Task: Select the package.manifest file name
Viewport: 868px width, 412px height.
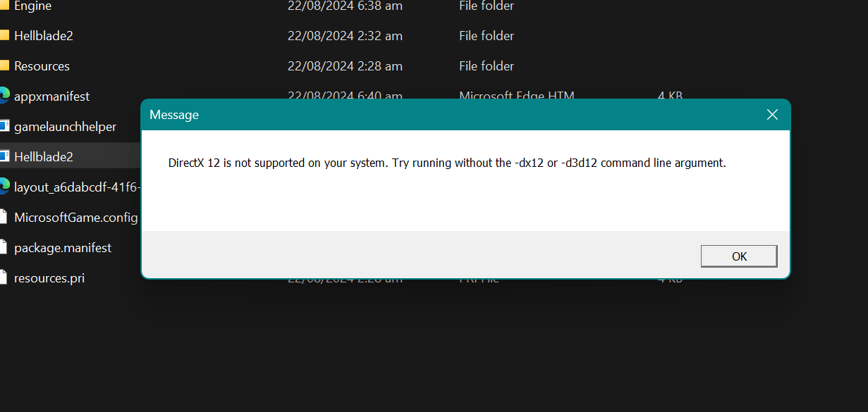Action: 63,248
